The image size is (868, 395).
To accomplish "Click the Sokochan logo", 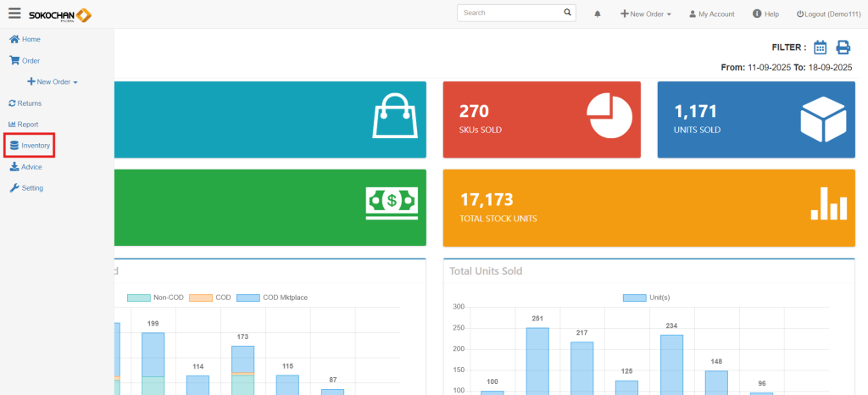I will pos(59,14).
